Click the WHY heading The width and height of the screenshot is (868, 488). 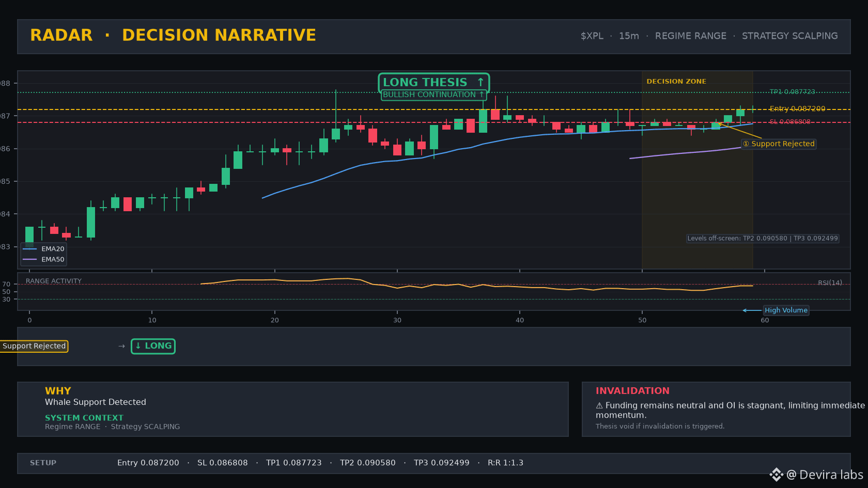[58, 391]
